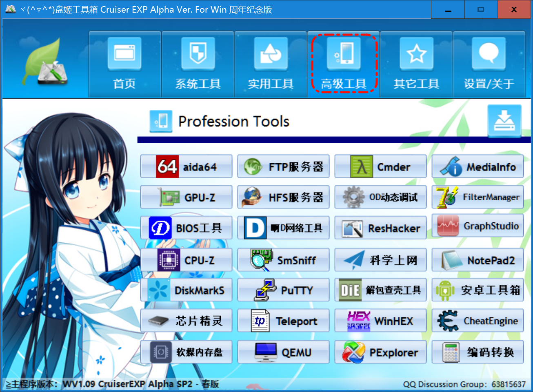Launch DiskMarkS
533x392 pixels.
pos(186,290)
